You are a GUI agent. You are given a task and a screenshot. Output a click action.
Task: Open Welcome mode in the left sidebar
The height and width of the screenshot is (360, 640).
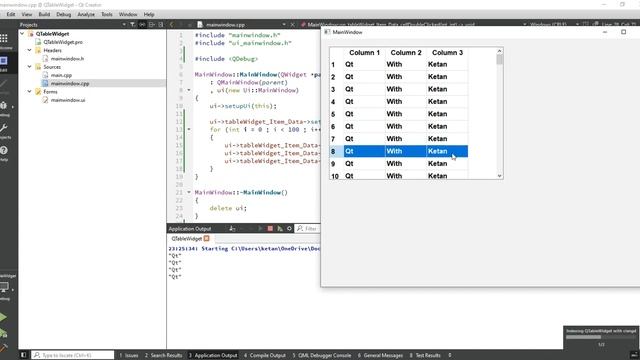pyautogui.click(x=4, y=41)
